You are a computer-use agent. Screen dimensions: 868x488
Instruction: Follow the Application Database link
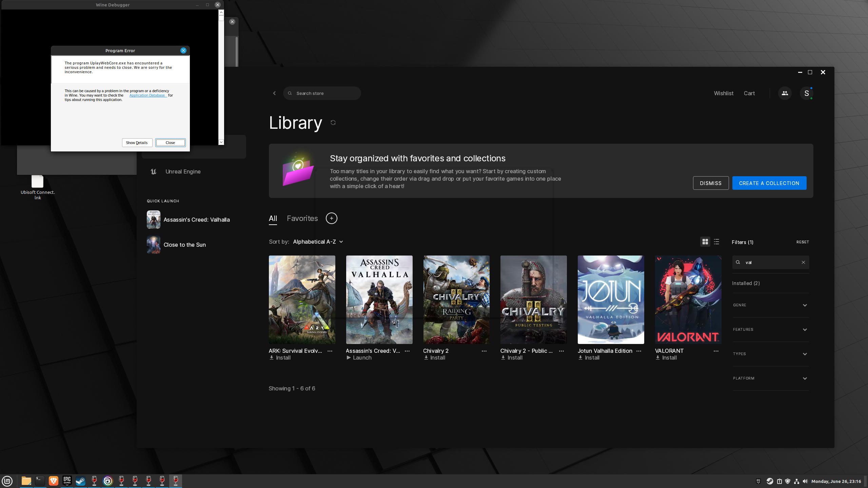point(147,95)
